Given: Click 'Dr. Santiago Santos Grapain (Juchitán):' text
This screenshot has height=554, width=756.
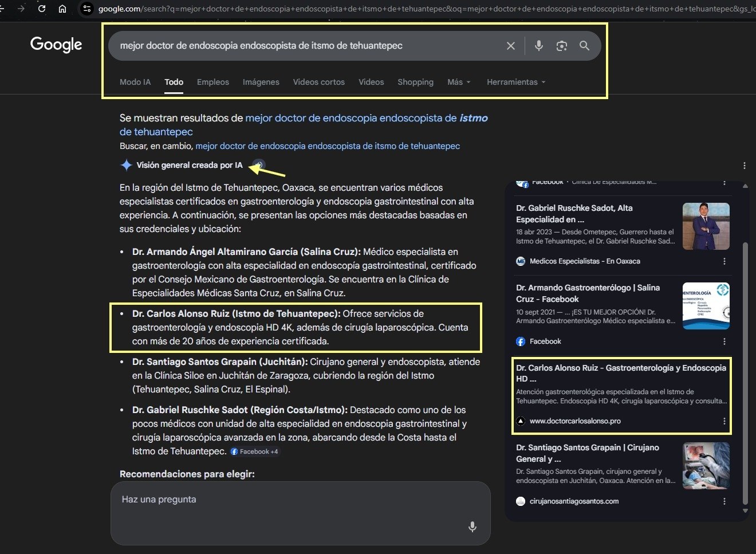Looking at the screenshot, I should click(220, 362).
